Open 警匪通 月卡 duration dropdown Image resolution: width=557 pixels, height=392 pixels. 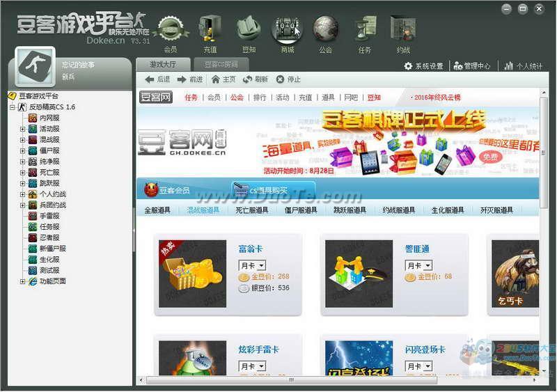click(x=418, y=265)
